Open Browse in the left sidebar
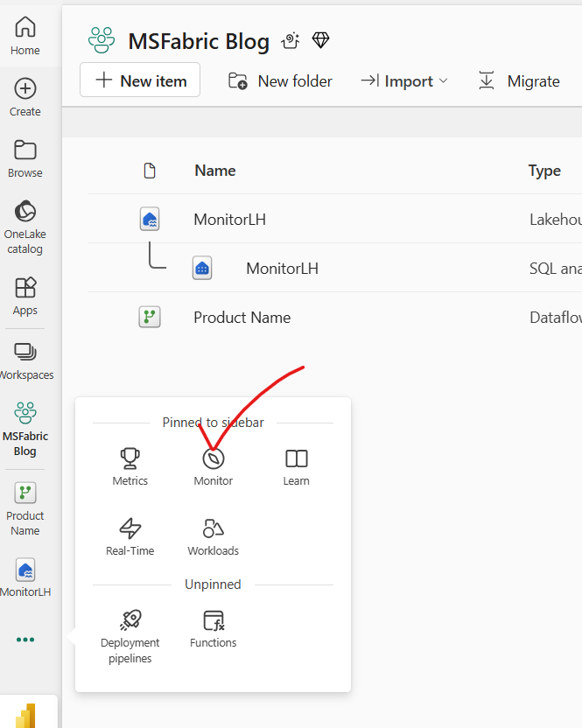 (25, 158)
